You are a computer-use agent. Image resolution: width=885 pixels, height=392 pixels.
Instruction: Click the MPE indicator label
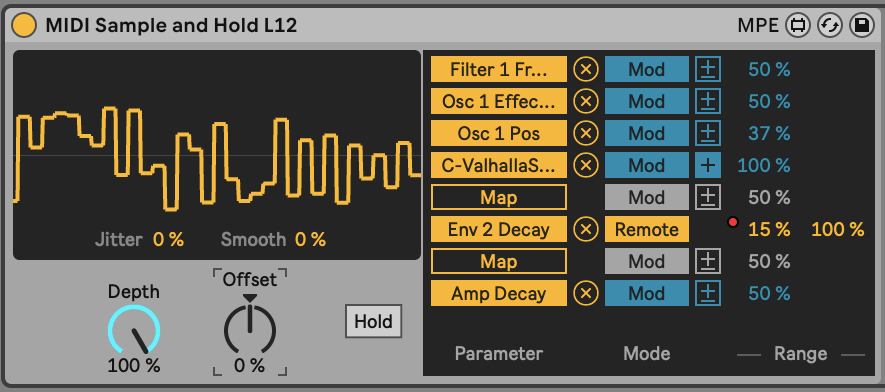tap(758, 25)
